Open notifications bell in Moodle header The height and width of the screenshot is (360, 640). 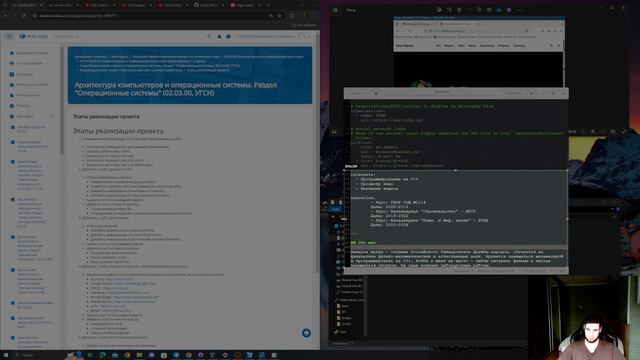coord(219,36)
